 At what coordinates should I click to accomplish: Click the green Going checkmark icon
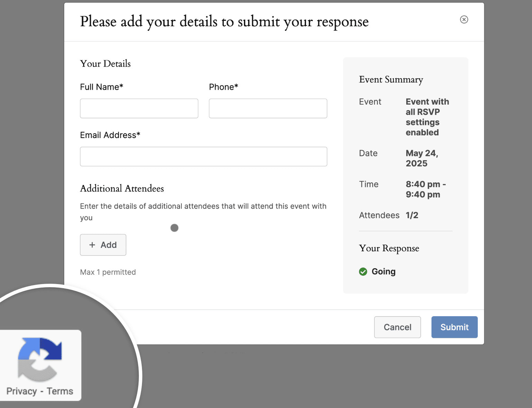(363, 272)
